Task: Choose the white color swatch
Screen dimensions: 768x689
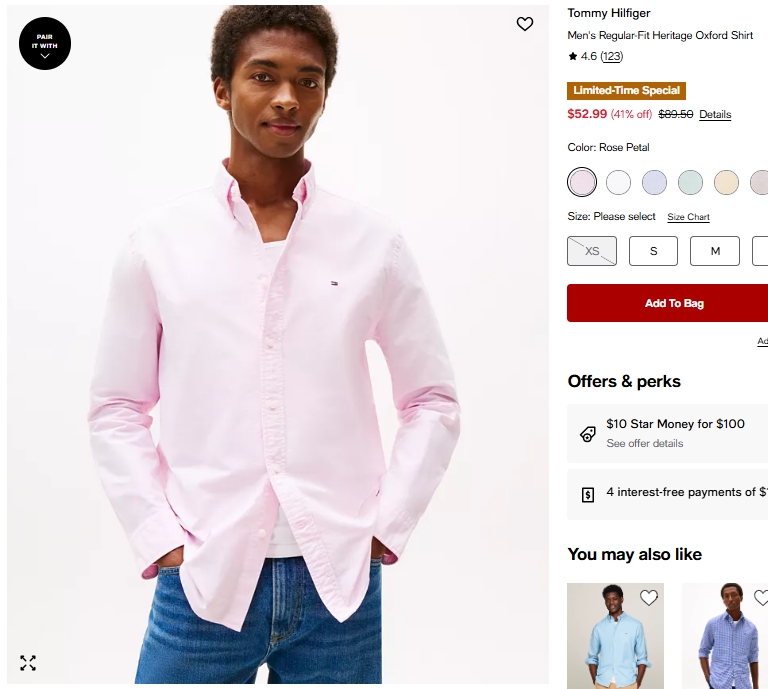Action: coord(619,182)
